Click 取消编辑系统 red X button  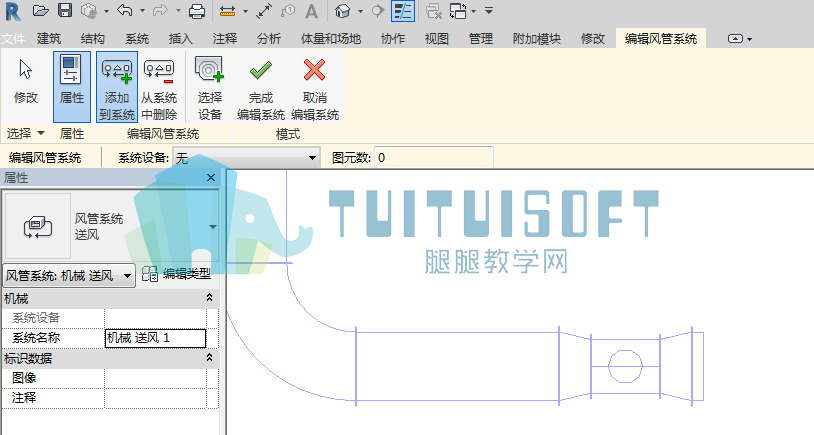[315, 87]
